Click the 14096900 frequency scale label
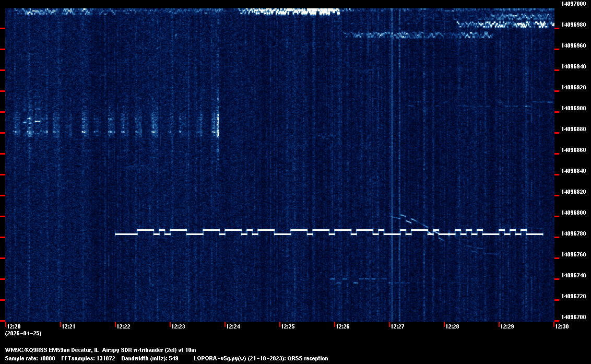 pyautogui.click(x=573, y=108)
